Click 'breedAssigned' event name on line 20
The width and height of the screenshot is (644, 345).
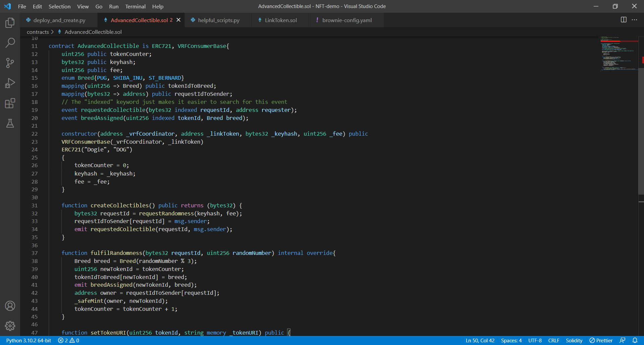[x=102, y=118]
